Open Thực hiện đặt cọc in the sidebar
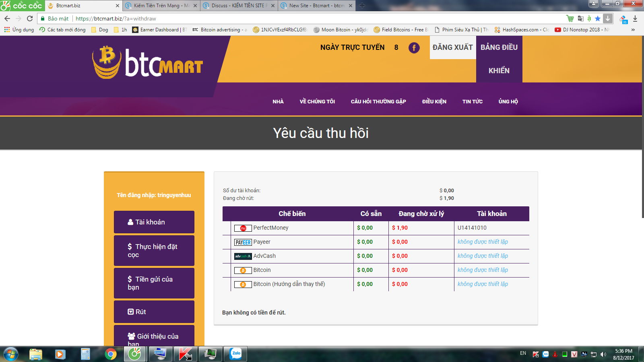This screenshot has height=362, width=644. click(154, 251)
